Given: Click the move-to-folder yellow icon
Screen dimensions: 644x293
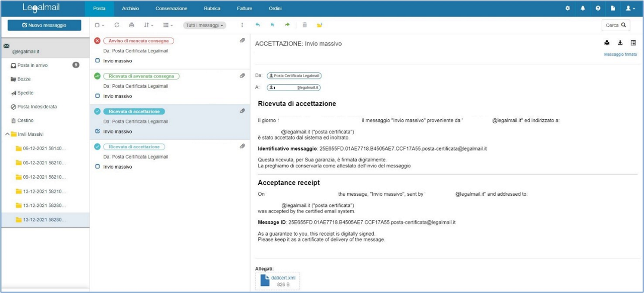Looking at the screenshot, I should [319, 25].
